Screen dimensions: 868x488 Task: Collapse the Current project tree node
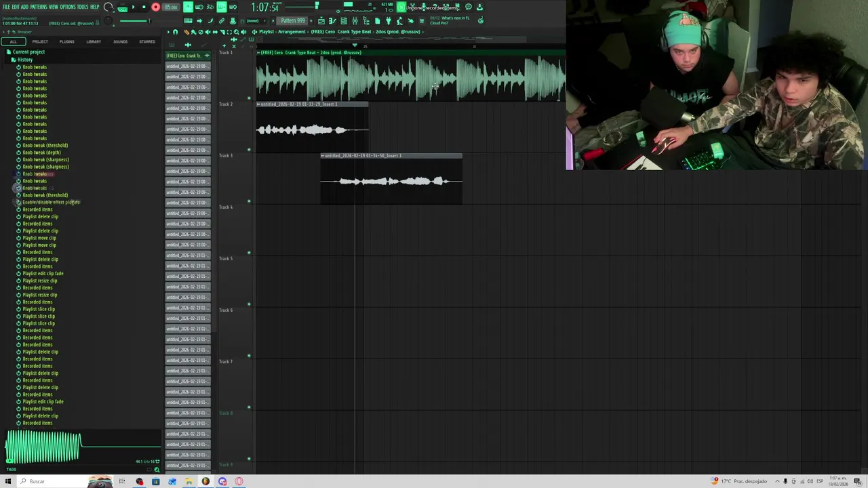[28, 52]
